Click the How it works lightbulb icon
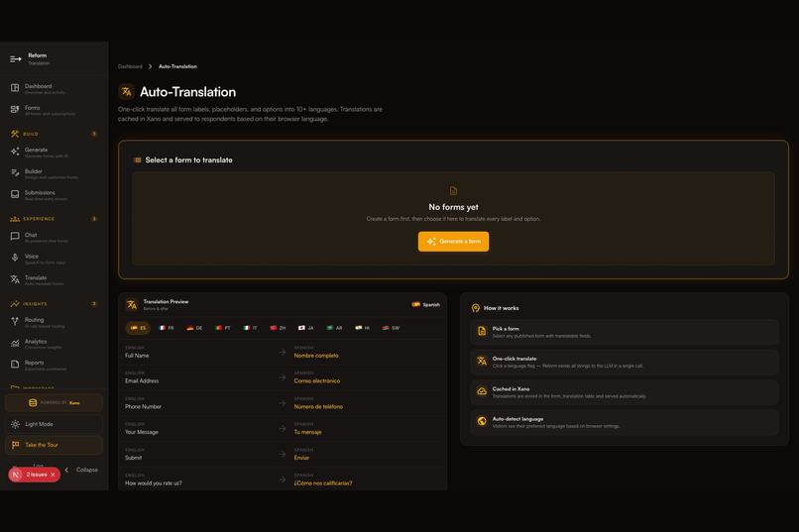The height and width of the screenshot is (532, 799). click(x=476, y=308)
